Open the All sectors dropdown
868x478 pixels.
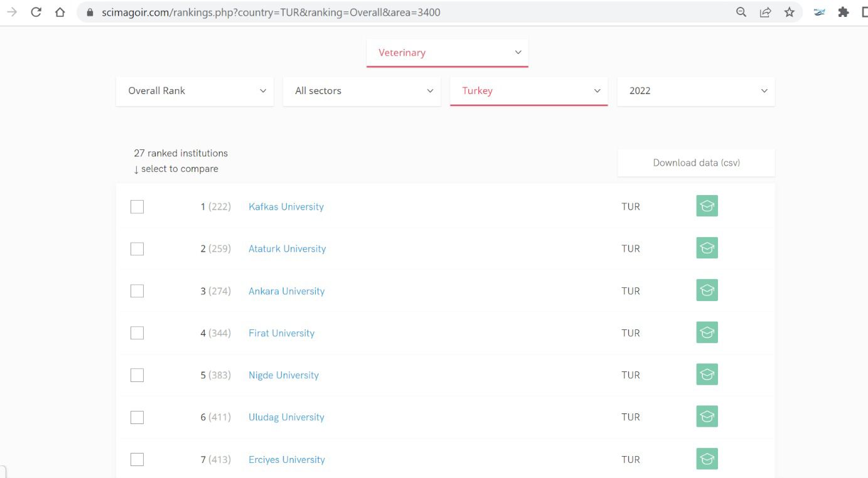362,91
